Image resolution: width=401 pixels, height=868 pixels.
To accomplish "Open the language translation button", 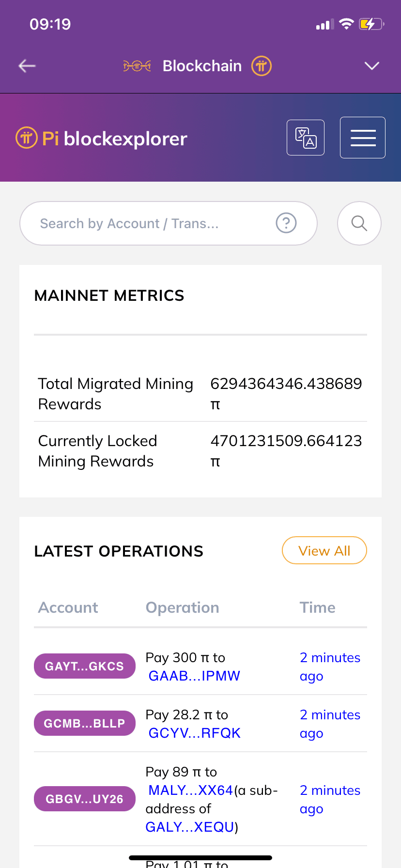I will click(306, 138).
